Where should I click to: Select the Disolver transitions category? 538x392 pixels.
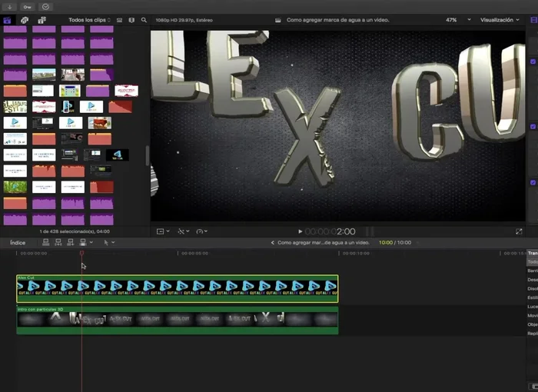533,289
